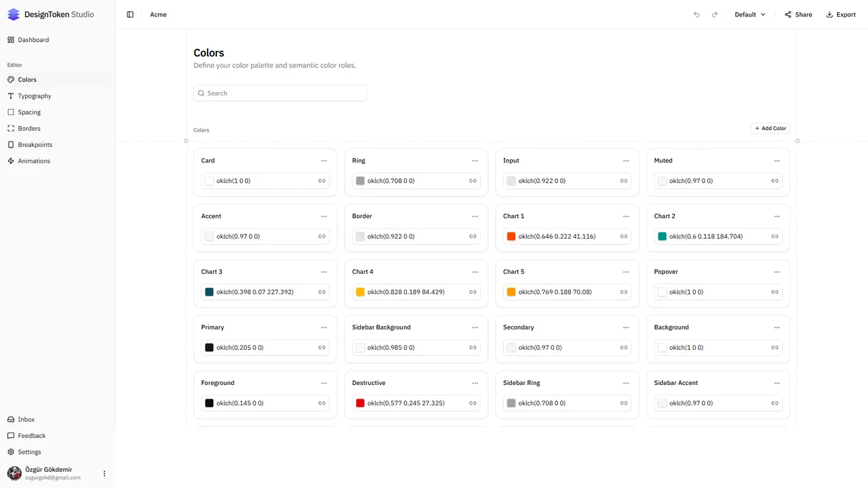Open the Typography editor
The height and width of the screenshot is (488, 868).
[x=33, y=96]
